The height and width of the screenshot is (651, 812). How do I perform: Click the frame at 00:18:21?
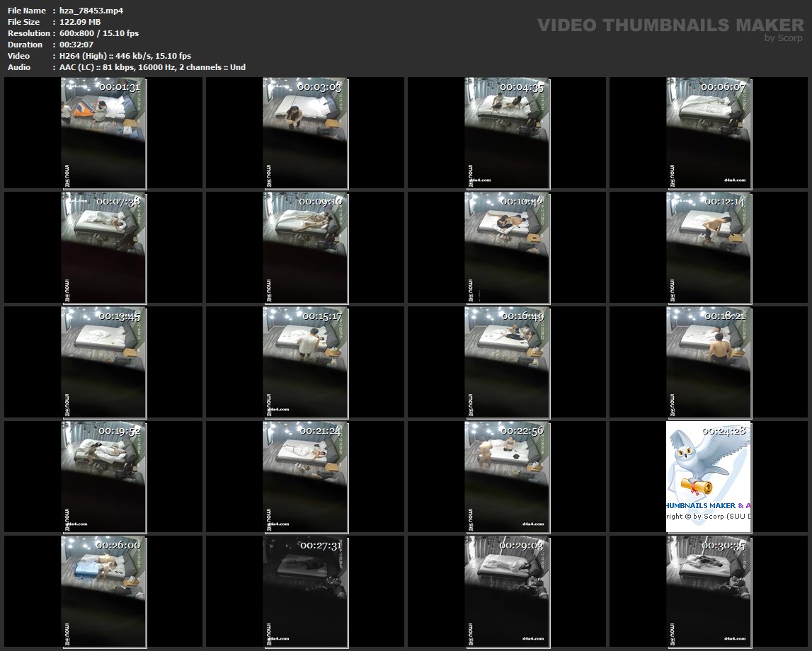(709, 362)
